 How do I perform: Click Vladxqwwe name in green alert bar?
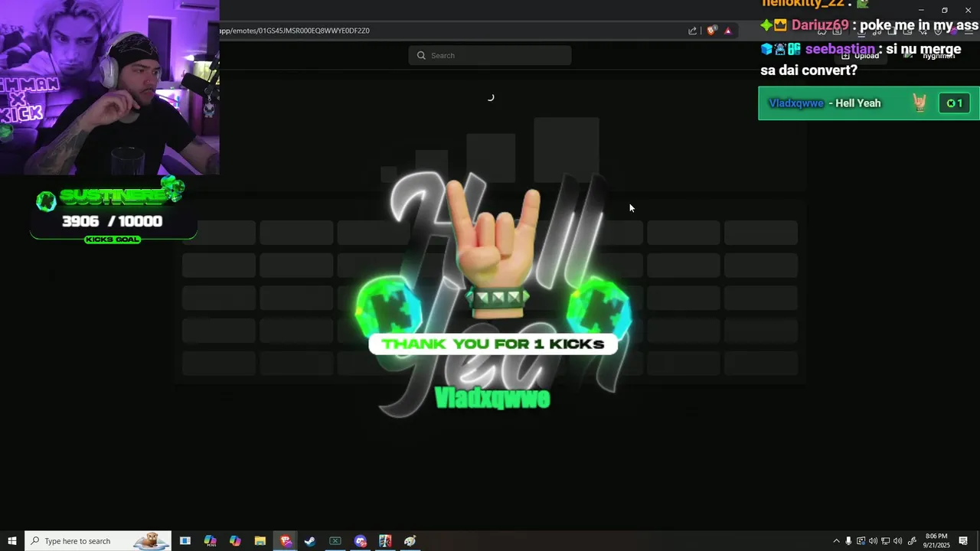pyautogui.click(x=796, y=103)
